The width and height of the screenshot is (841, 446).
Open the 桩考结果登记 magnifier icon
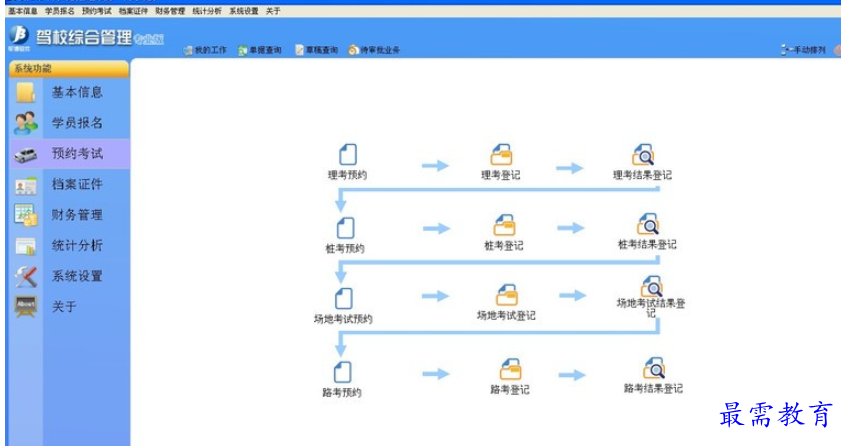tap(647, 225)
